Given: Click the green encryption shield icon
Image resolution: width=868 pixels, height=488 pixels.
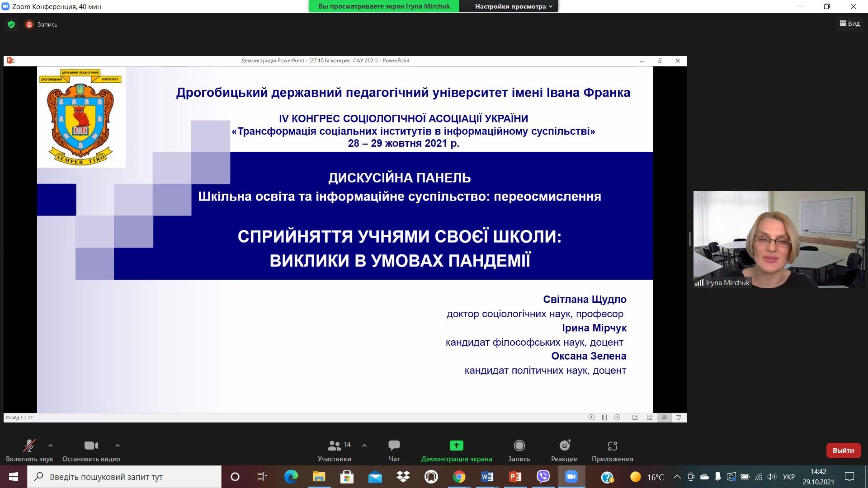Looking at the screenshot, I should click(11, 24).
